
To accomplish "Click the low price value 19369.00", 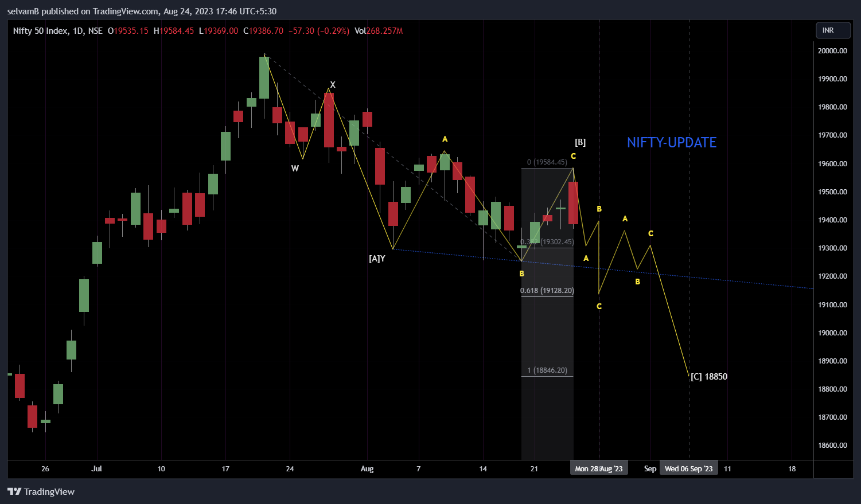I will point(221,31).
